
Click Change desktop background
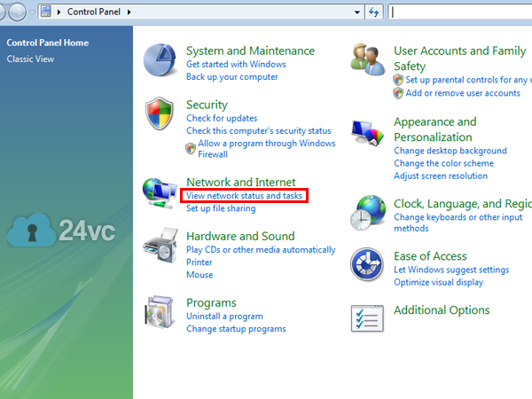450,151
